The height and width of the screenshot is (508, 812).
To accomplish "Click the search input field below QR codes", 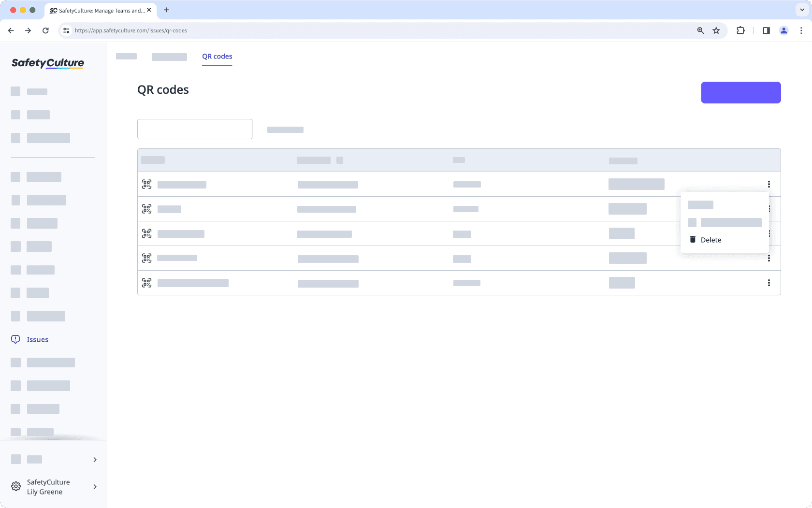I will [195, 129].
